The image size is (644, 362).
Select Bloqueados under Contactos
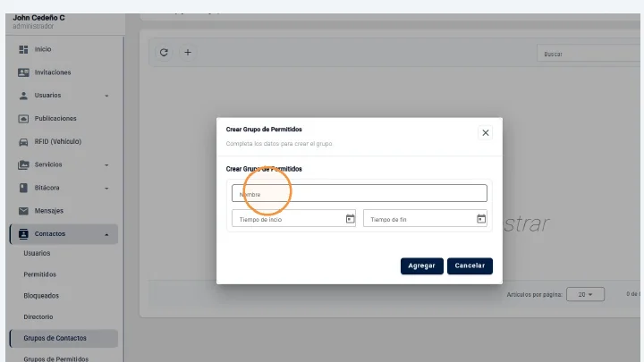click(41, 296)
